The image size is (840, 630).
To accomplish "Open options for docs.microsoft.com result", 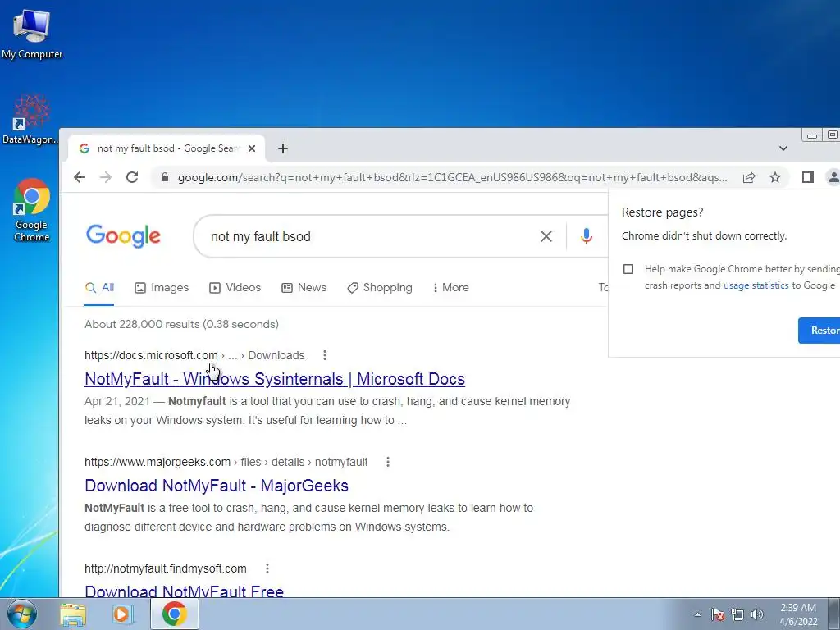I will pos(325,355).
